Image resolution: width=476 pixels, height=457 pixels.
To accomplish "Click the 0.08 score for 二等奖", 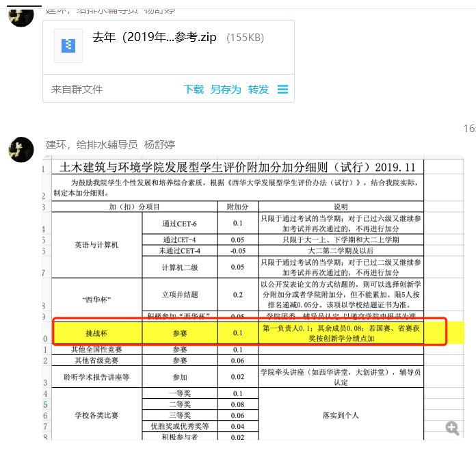I will (238, 404).
